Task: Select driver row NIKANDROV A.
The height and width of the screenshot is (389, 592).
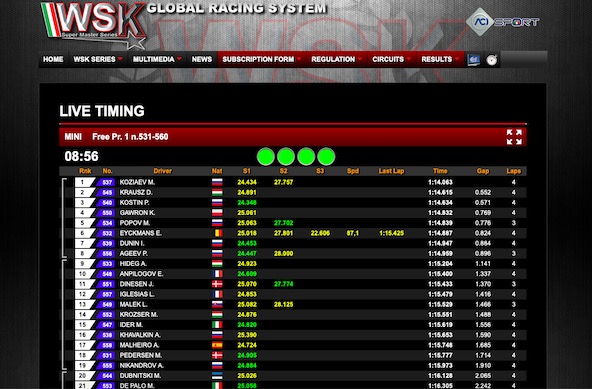Action: (x=293, y=366)
